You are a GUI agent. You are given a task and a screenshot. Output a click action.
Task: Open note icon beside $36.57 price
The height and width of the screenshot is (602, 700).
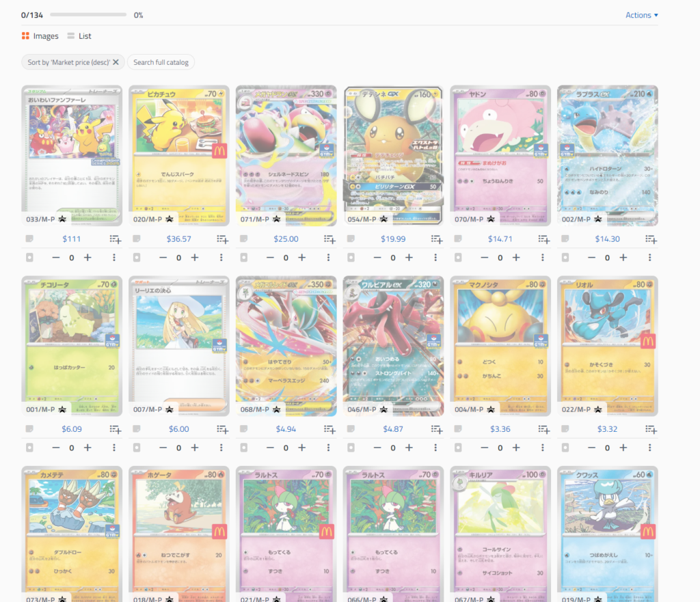click(x=137, y=238)
